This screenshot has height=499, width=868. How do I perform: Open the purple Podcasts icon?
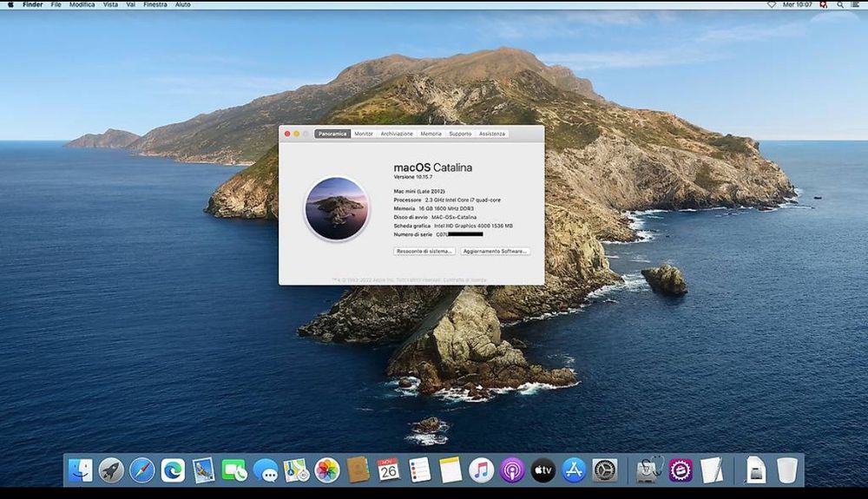512,470
